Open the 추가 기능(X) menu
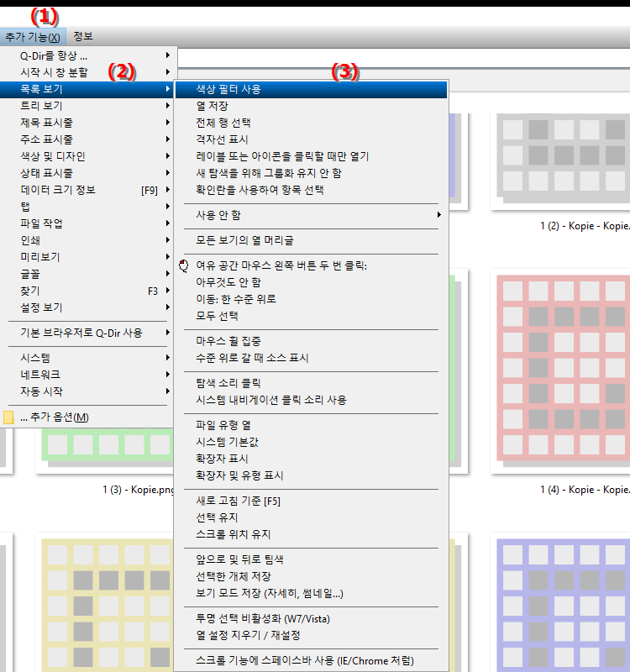This screenshot has width=630, height=672. 33,37
